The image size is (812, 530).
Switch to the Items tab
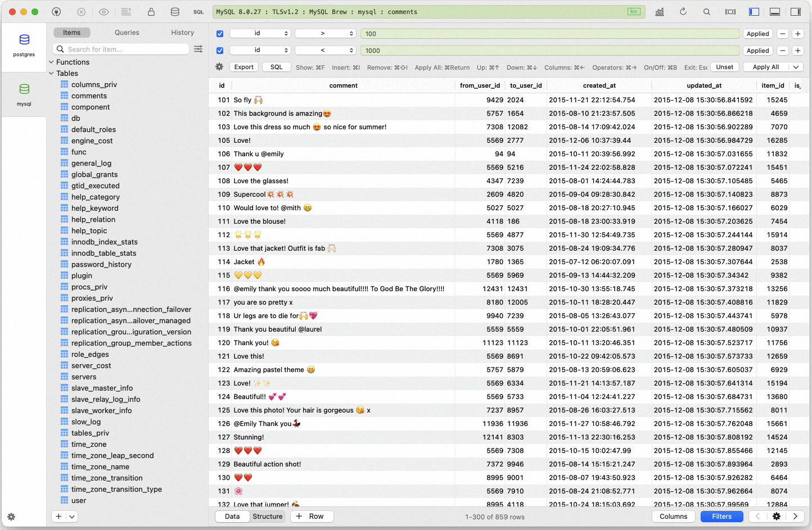pos(72,33)
